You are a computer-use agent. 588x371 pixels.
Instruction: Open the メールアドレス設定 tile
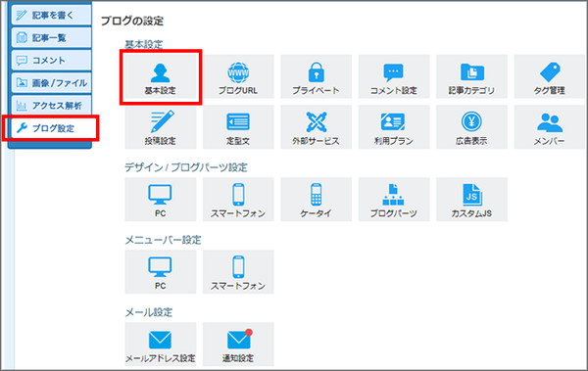point(161,344)
